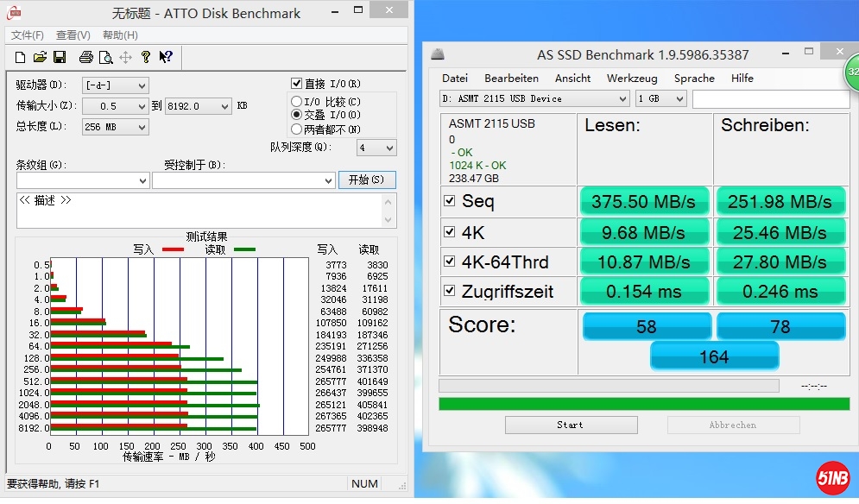Viewport: 859px width, 504px height.
Task: Open print preview magnifier icon
Action: point(105,57)
